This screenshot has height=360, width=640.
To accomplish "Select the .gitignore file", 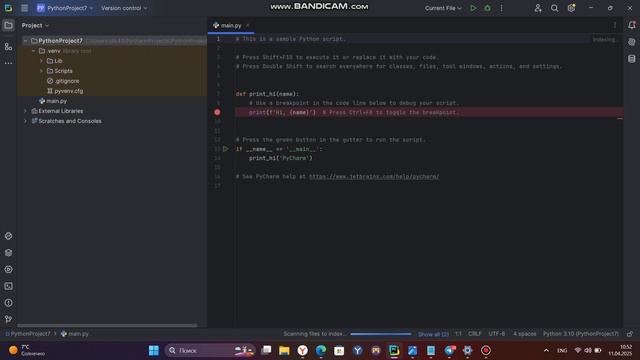I will 63,81.
